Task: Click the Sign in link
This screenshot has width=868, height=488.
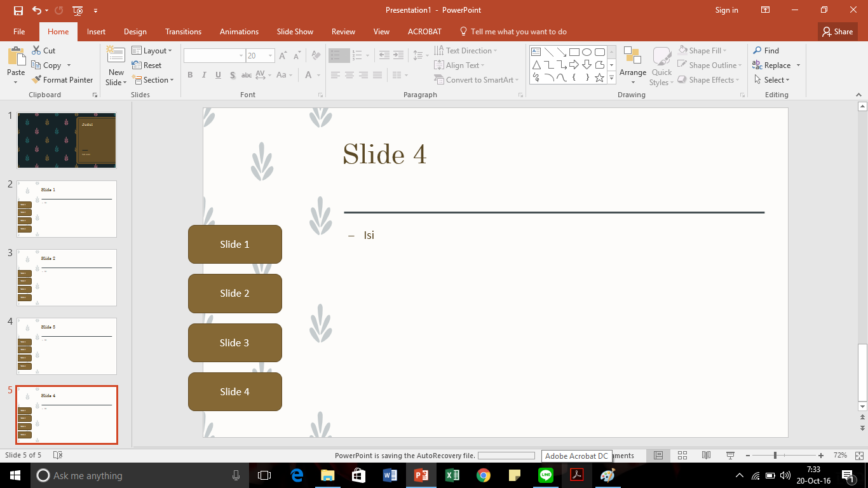Action: 727,10
